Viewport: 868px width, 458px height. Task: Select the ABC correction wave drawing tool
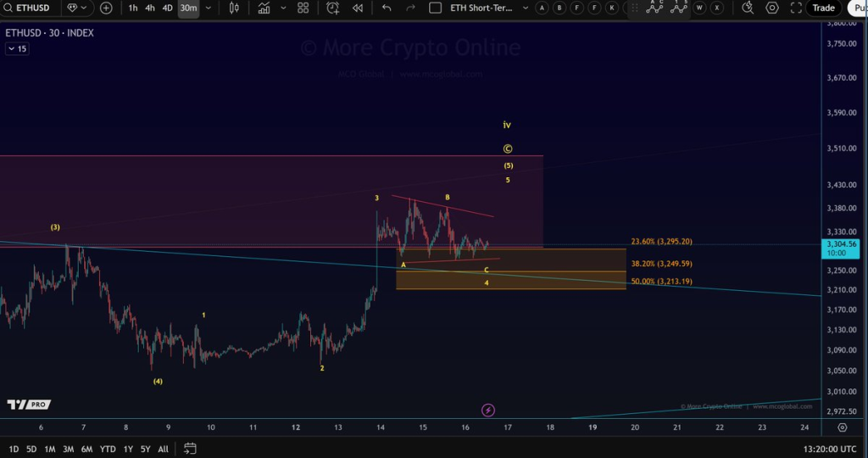(x=654, y=7)
